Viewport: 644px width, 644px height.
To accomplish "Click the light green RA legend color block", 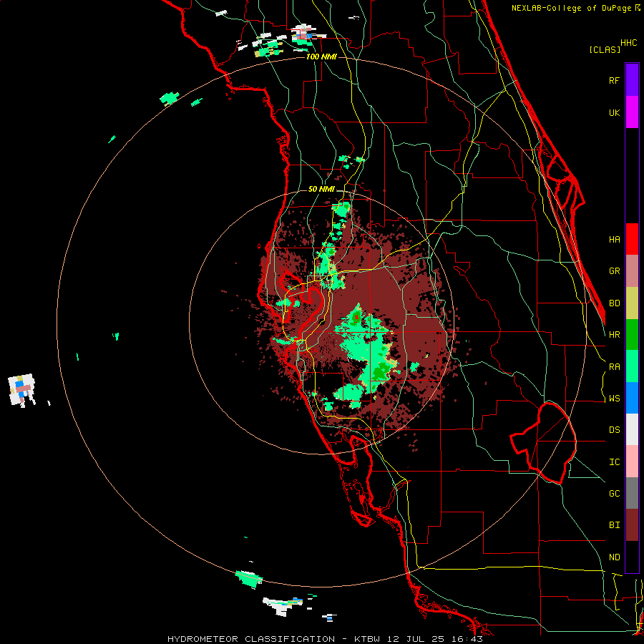I will coord(632,366).
